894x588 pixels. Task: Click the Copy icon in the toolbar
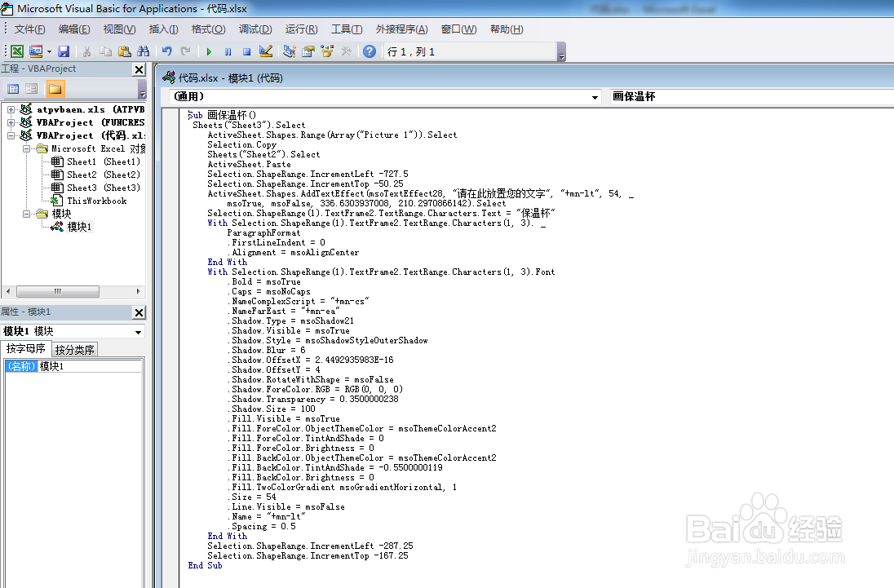pyautogui.click(x=105, y=52)
